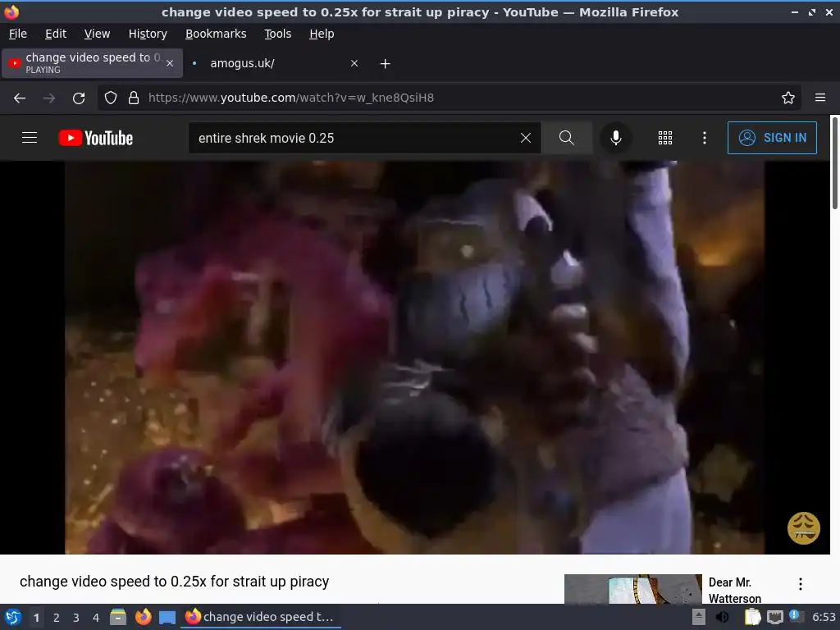Click the show desktop taskbar icon
The width and height of the screenshot is (840, 630).
(x=167, y=617)
